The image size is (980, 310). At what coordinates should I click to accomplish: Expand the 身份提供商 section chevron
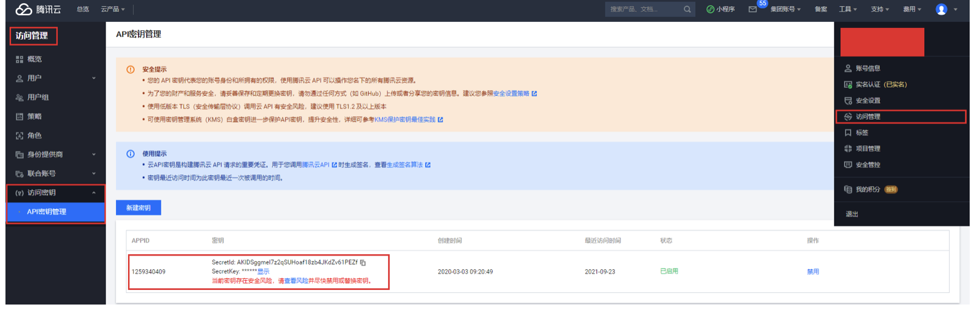(x=94, y=155)
